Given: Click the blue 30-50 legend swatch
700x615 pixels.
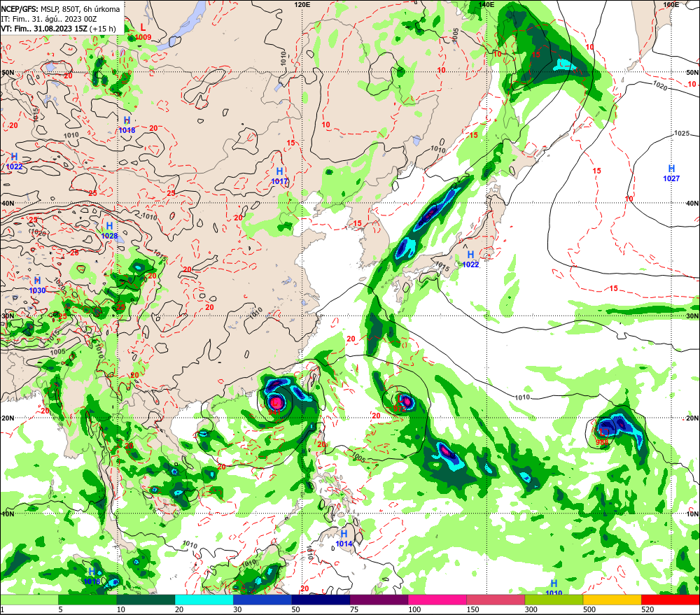Looking at the screenshot, I should point(262,600).
